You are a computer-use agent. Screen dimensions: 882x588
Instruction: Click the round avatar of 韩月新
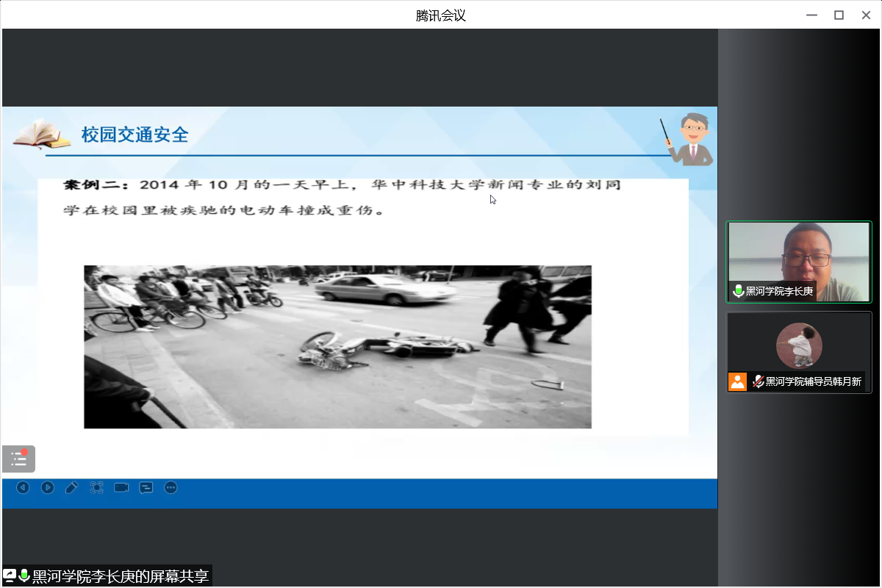click(x=799, y=345)
